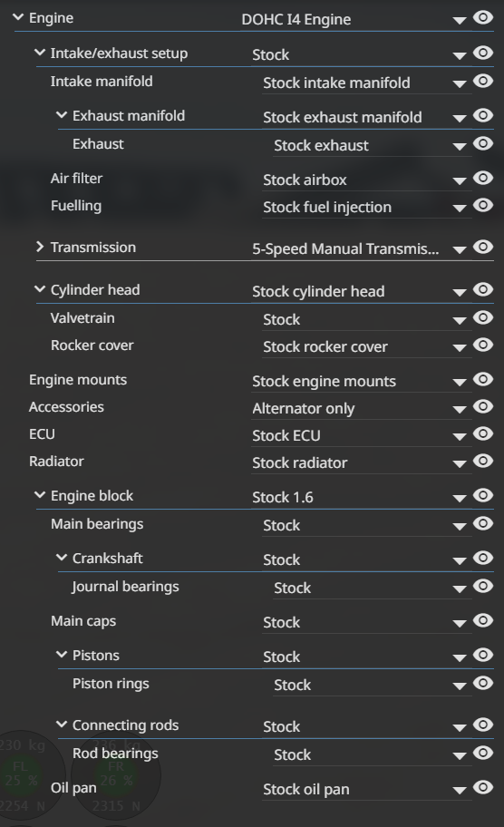504x827 pixels.
Task: Toggle Stock exhaust visibility eye
Action: click(x=483, y=143)
